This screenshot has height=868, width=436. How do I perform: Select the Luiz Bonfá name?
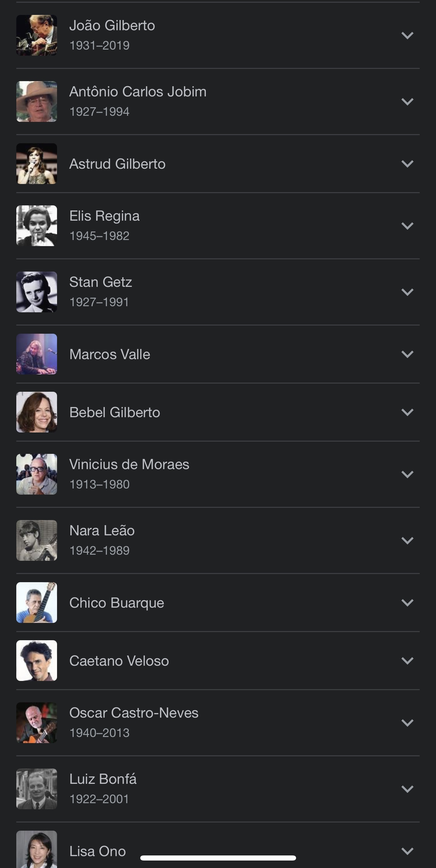coord(103,779)
